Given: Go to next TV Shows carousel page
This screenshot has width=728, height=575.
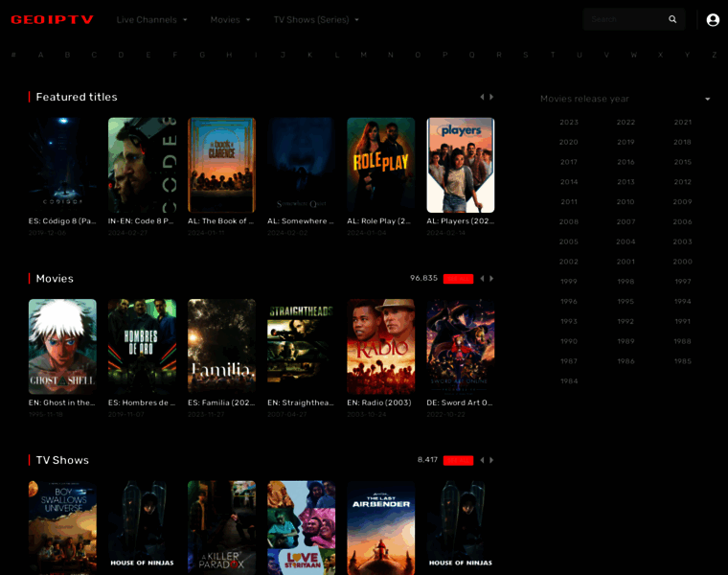Looking at the screenshot, I should [491, 460].
